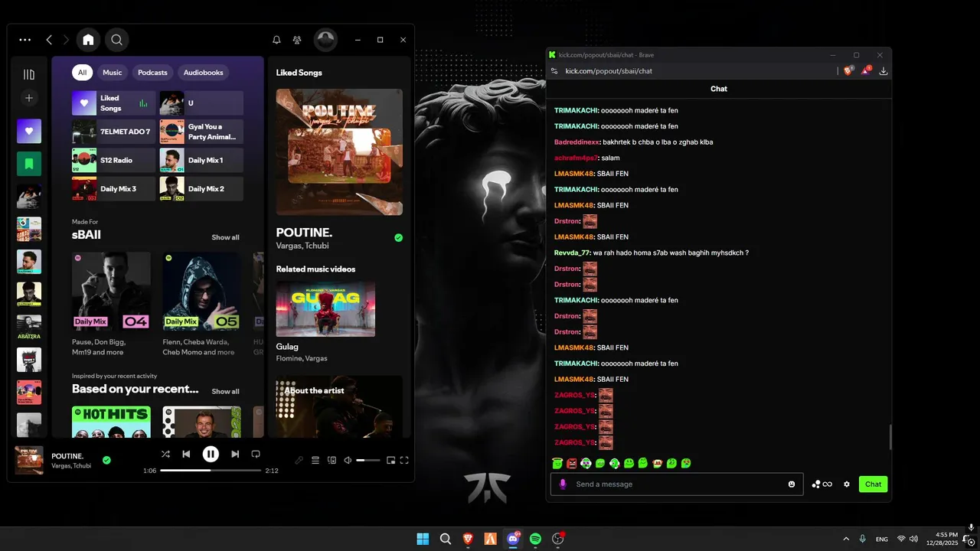Open the Spotify profile avatar menu
980x551 pixels.
(326, 40)
